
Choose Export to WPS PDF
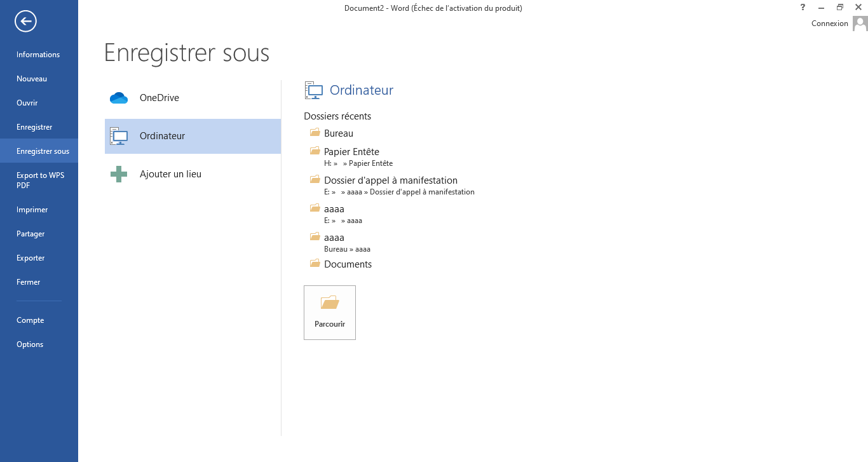pos(39,180)
